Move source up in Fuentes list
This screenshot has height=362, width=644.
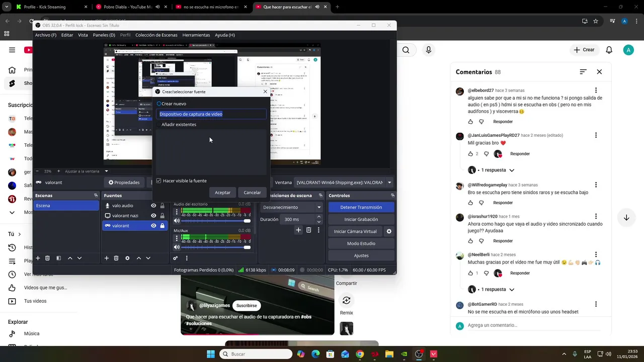(139, 258)
